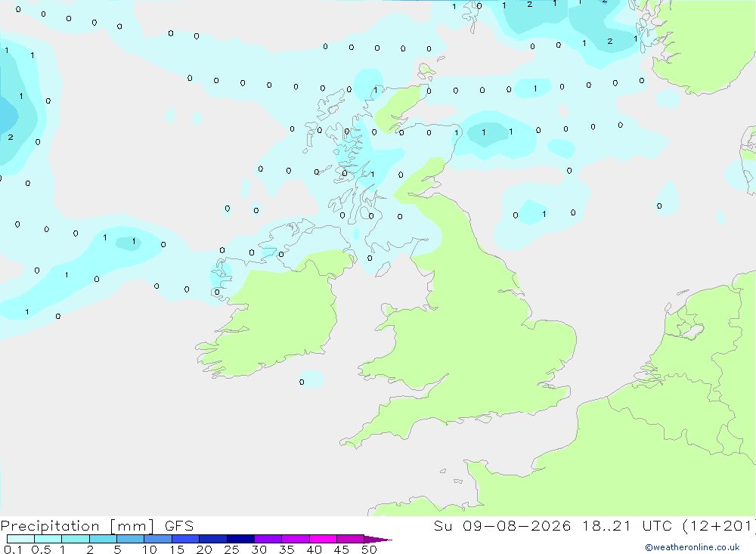756x554 pixels.
Task: Pick the 10–15 mm blue legend swatch
Action: click(158, 539)
